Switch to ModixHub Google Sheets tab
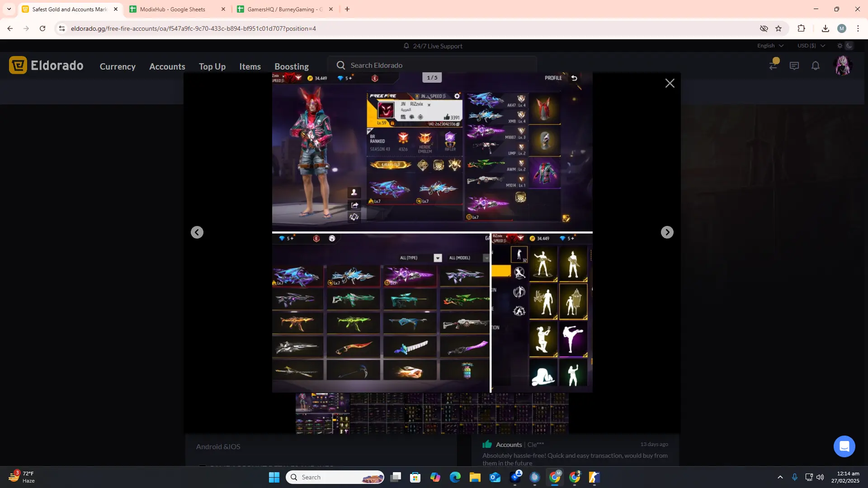Screen dimensions: 868x488 coord(172,9)
